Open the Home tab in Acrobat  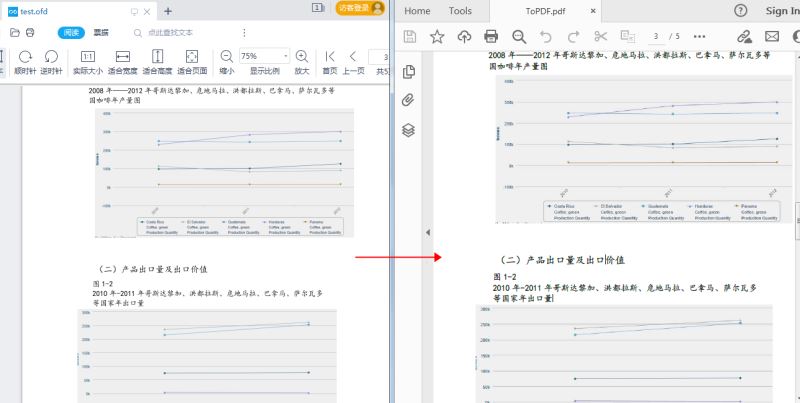tap(417, 11)
